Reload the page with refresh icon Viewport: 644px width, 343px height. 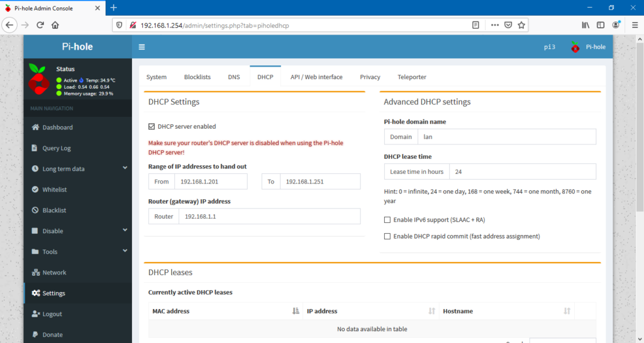[x=40, y=25]
